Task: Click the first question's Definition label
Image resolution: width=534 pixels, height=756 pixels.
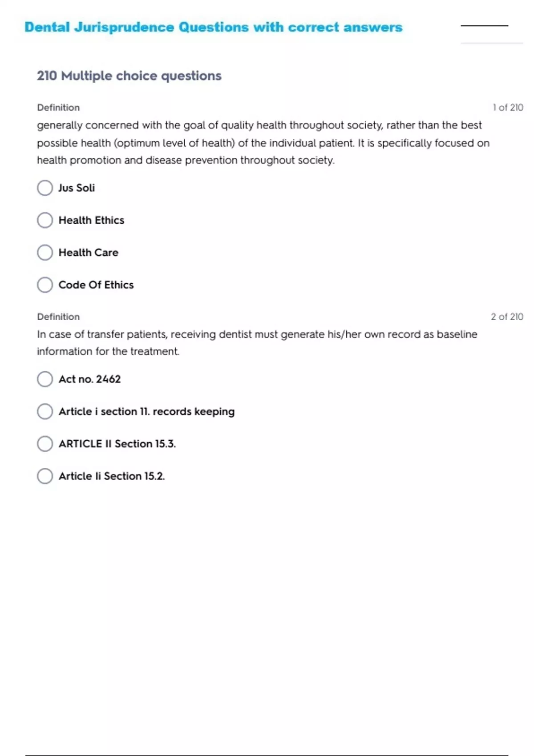Action: point(58,108)
